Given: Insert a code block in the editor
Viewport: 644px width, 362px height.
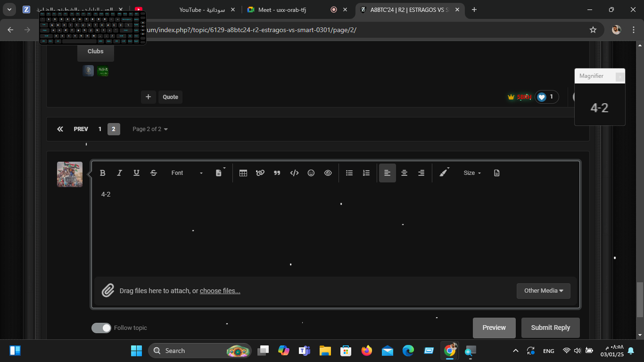Looking at the screenshot, I should point(294,173).
